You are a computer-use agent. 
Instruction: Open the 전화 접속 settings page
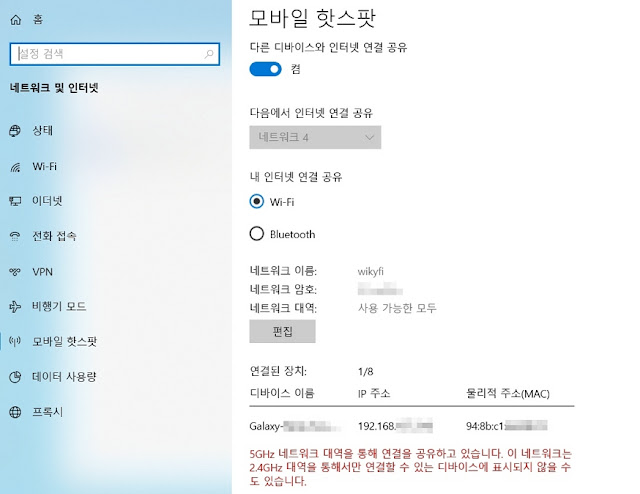tap(54, 236)
